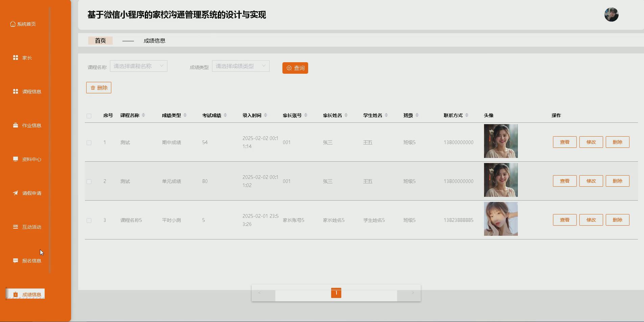Open the 请选择成绩类型 dropdown
Screen dimensions: 644x322
[241, 66]
